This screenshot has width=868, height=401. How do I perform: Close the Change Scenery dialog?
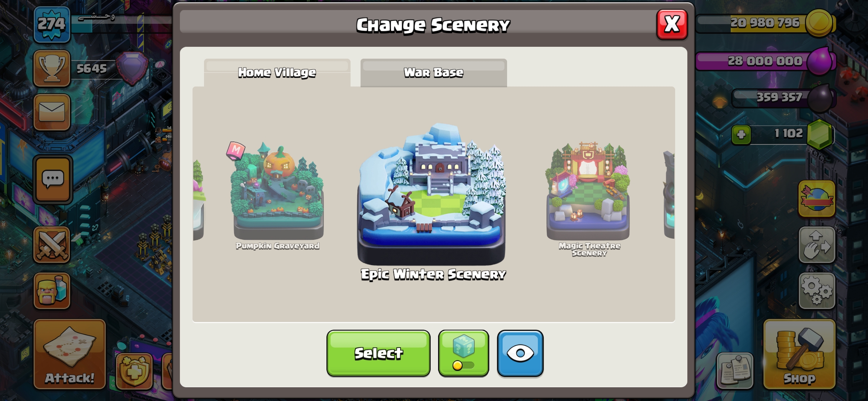tap(672, 25)
